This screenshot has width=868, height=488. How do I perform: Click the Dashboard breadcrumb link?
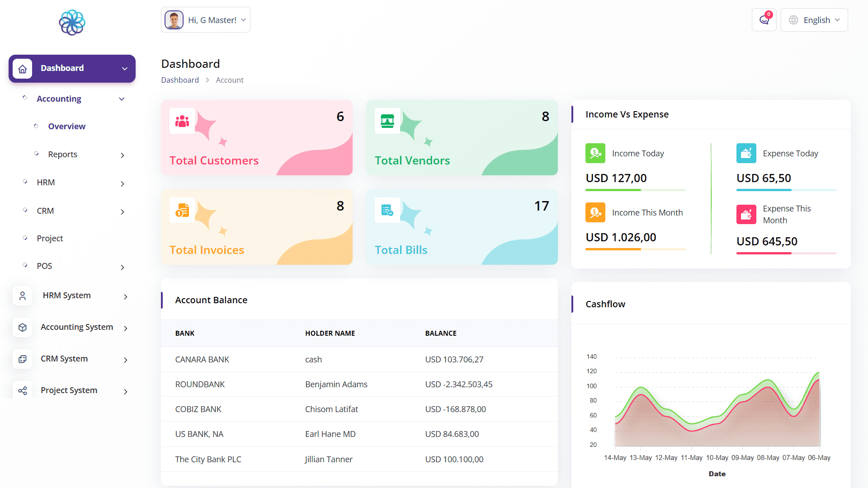(180, 80)
